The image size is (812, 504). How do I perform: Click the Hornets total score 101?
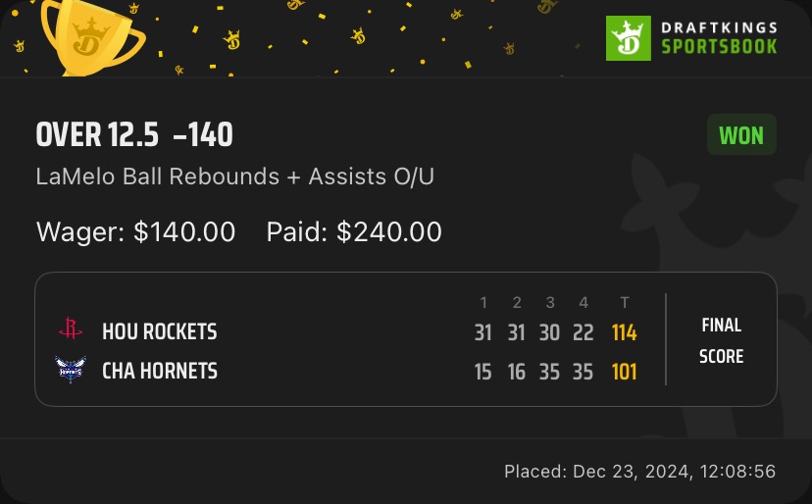624,371
